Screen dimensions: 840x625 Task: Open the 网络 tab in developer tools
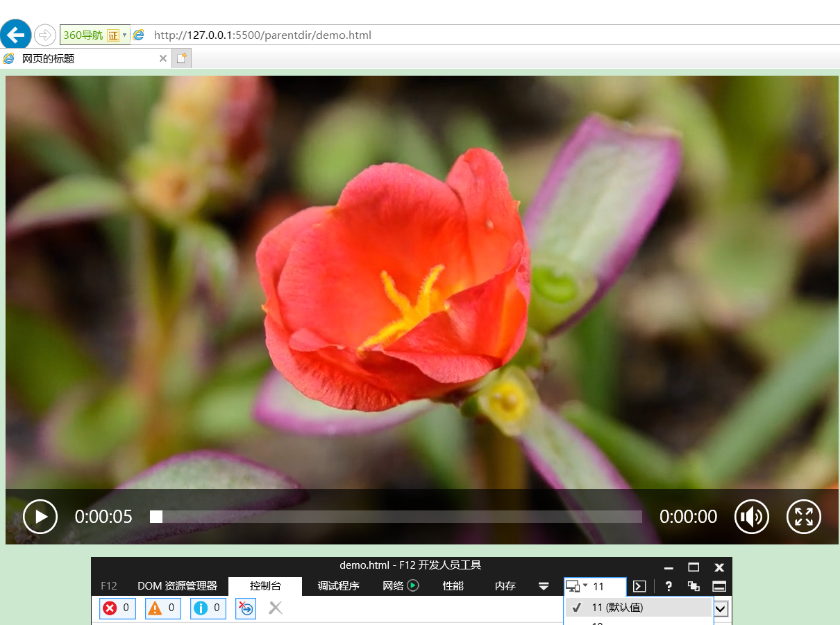[401, 586]
